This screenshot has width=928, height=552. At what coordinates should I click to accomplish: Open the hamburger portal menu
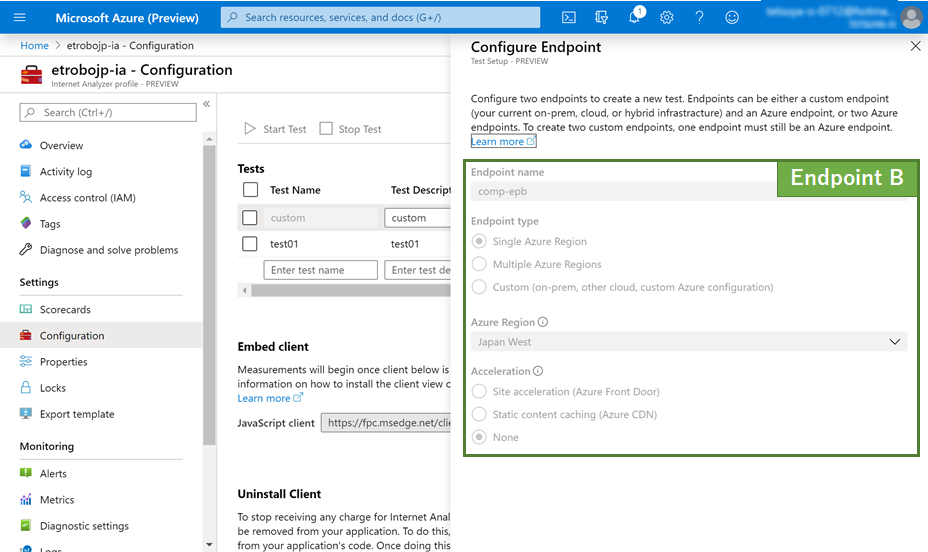tap(20, 17)
